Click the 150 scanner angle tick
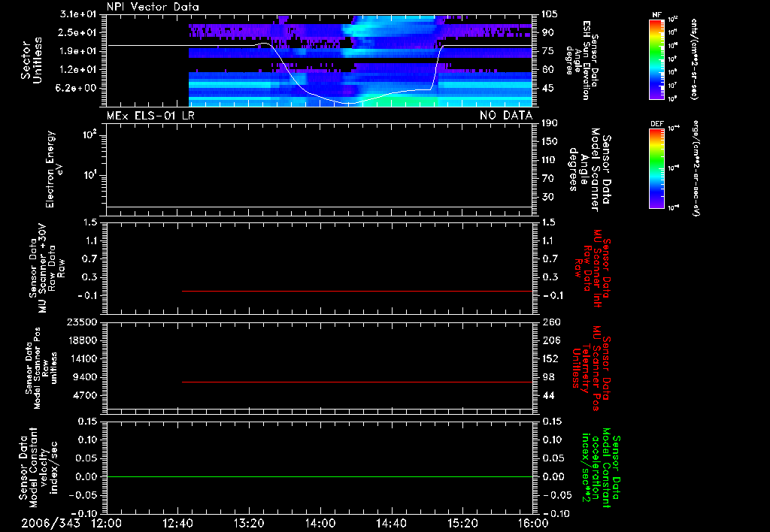The image size is (770, 532). point(549,142)
